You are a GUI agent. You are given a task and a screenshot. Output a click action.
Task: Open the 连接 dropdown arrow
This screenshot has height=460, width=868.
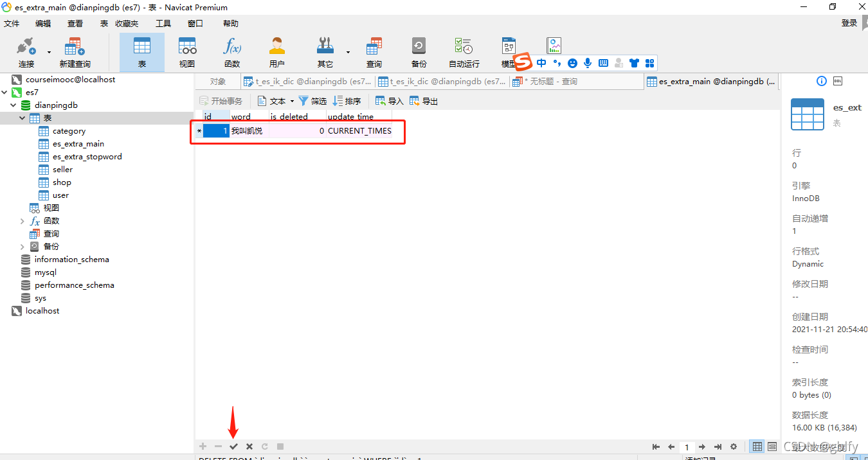pos(49,52)
